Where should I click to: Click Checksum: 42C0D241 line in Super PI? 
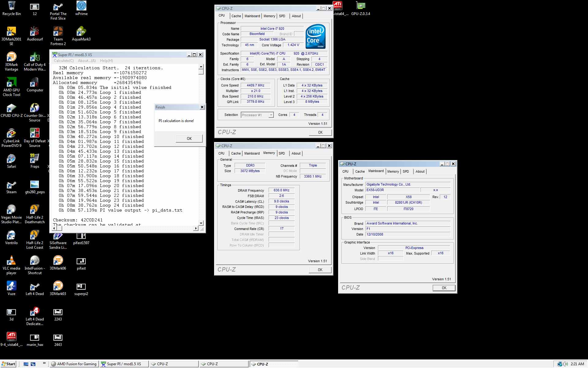pyautogui.click(x=78, y=220)
